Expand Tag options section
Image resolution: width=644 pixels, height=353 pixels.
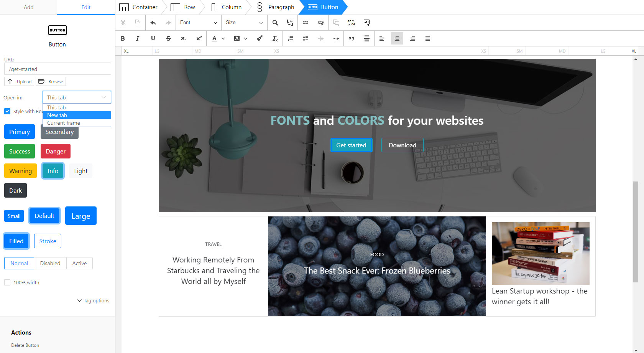93,300
